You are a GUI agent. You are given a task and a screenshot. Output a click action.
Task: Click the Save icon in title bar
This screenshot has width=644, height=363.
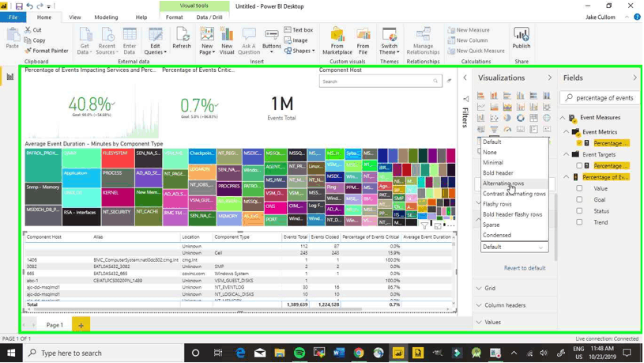click(x=19, y=6)
